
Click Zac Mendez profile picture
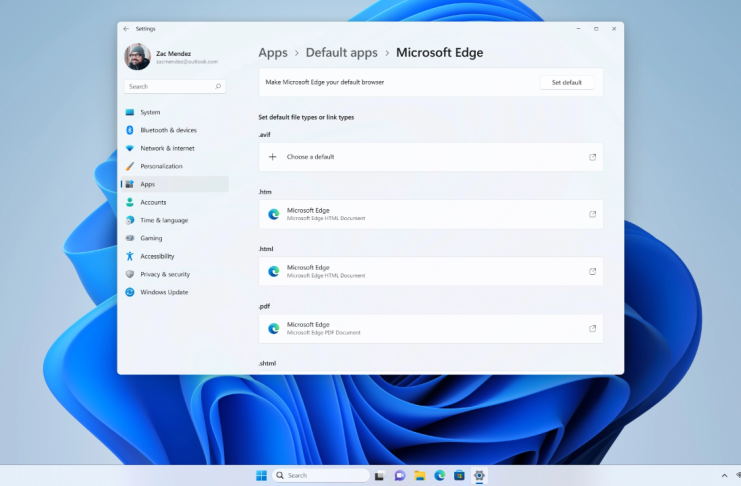click(138, 57)
